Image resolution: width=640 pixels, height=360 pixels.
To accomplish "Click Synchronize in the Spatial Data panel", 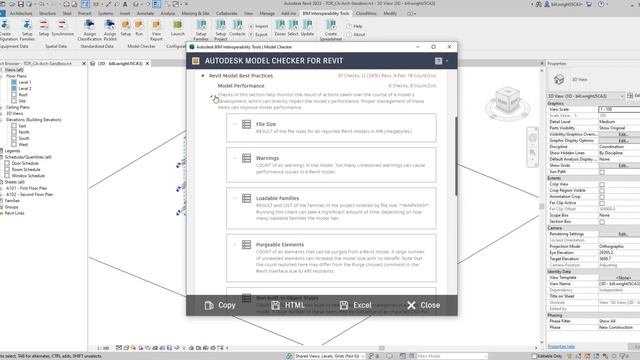I will (x=62, y=28).
